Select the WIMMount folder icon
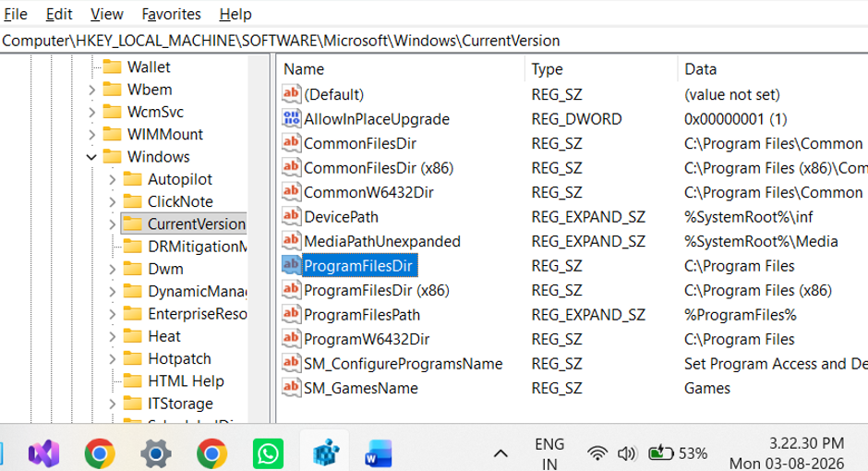The width and height of the screenshot is (868, 471). click(x=112, y=134)
